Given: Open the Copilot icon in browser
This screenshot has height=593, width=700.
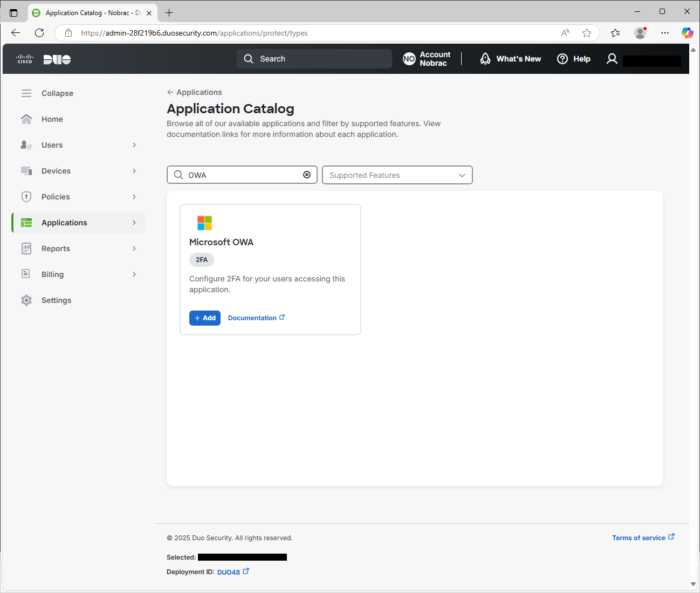Looking at the screenshot, I should (x=687, y=33).
